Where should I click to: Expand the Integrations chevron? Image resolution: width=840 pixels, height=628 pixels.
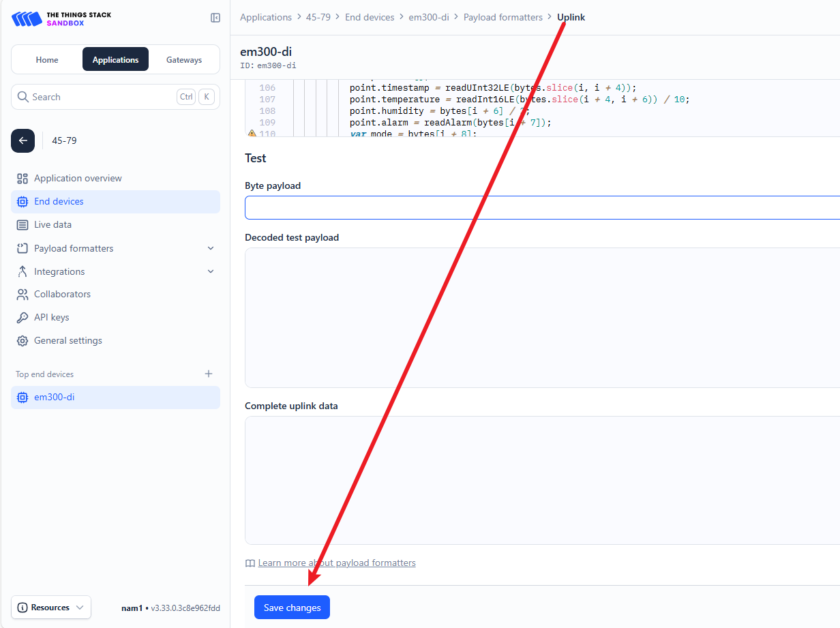(x=211, y=271)
